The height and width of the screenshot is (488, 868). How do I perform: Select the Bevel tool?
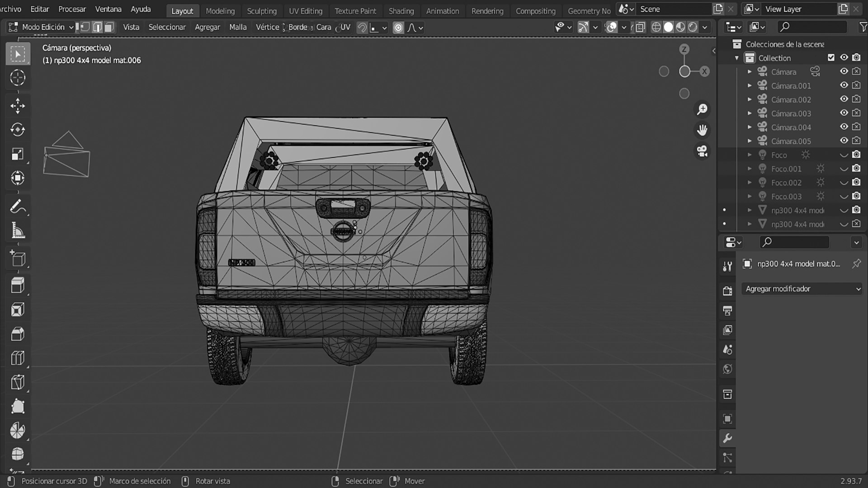18,334
